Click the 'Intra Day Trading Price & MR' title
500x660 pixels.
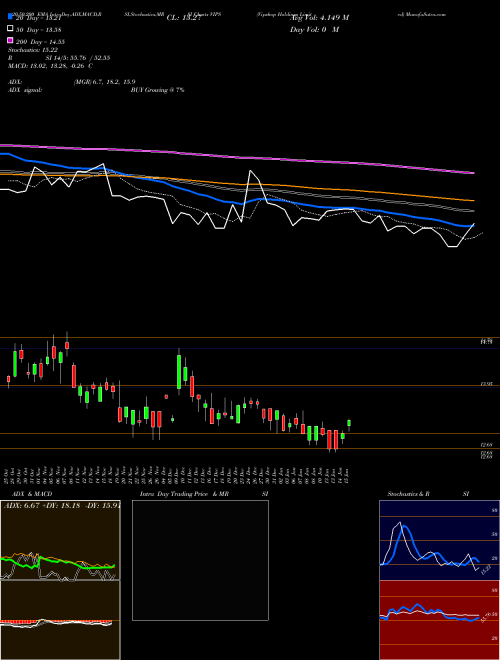184,494
